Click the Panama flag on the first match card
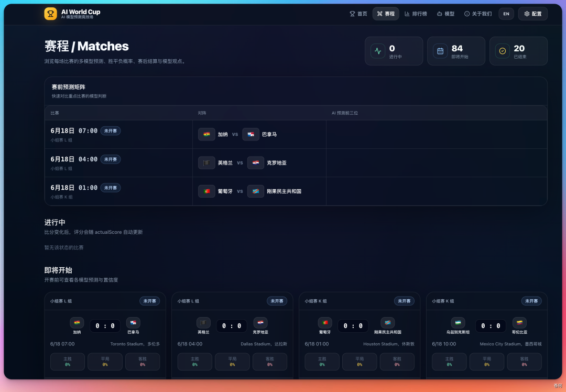Screen dimensions: 566x392 tap(133, 323)
